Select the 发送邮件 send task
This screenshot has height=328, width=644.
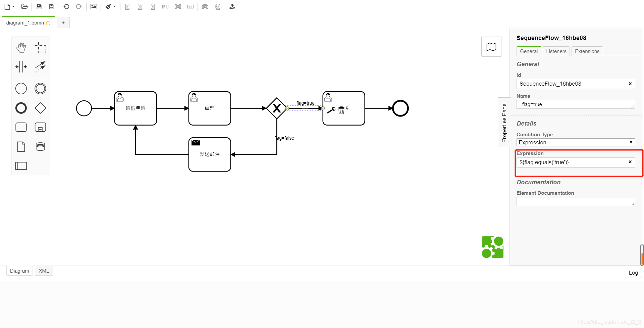point(210,154)
